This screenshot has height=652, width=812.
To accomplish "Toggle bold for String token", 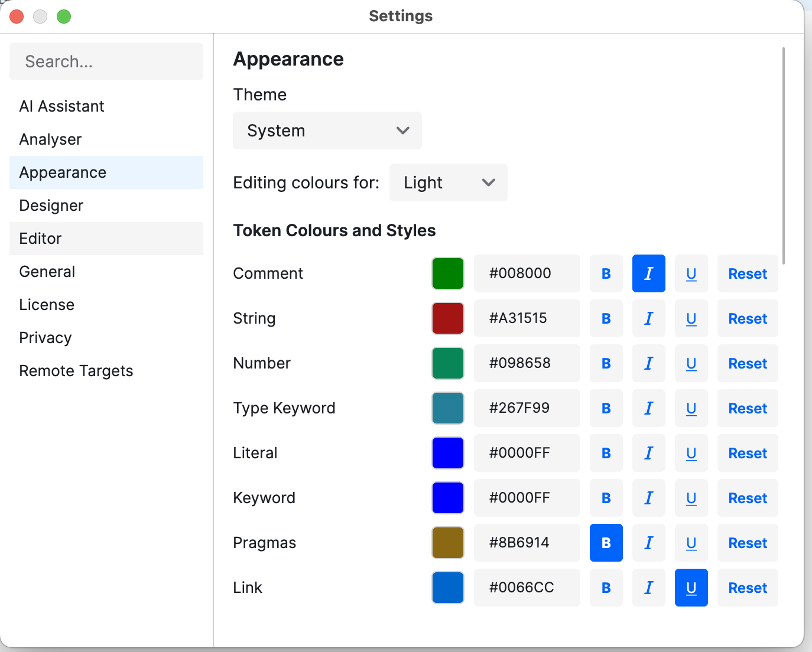I will pos(606,318).
